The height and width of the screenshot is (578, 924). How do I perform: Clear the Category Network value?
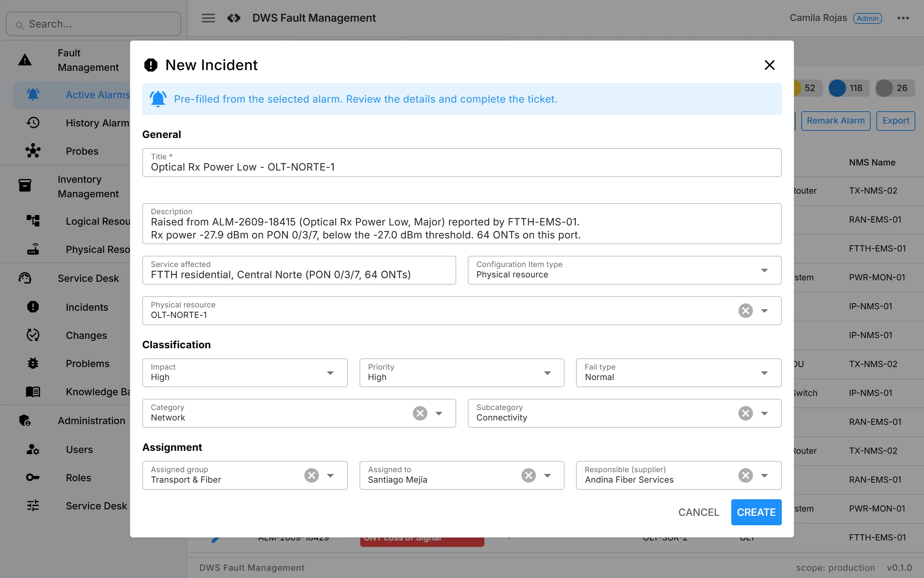420,413
